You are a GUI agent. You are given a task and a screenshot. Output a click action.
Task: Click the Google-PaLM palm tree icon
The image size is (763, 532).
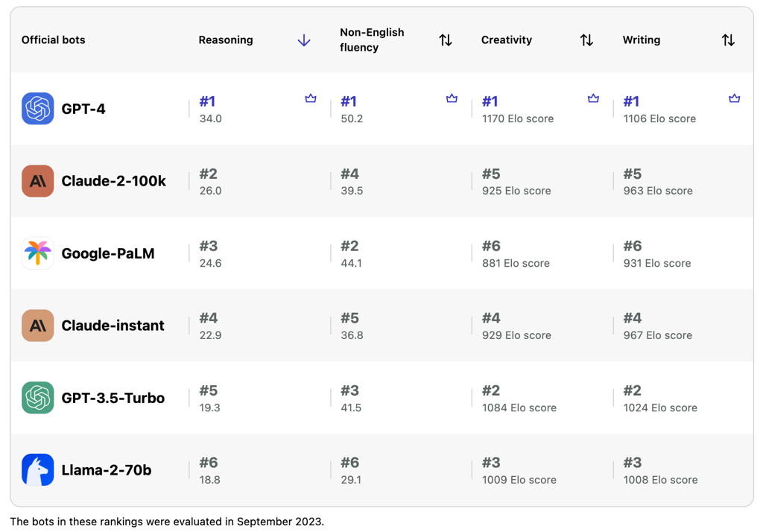coord(37,253)
